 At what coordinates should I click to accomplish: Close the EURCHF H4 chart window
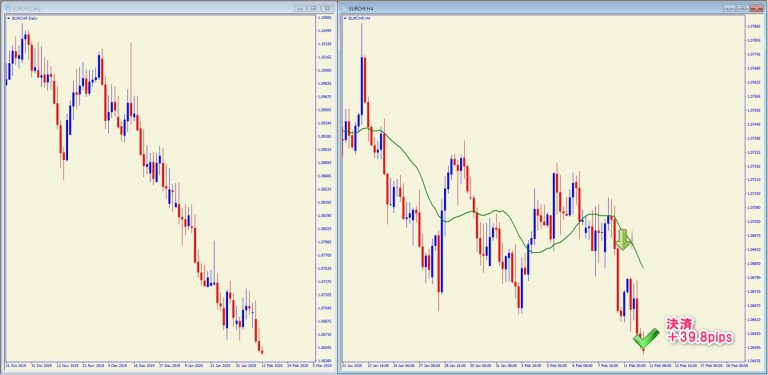tap(757, 8)
